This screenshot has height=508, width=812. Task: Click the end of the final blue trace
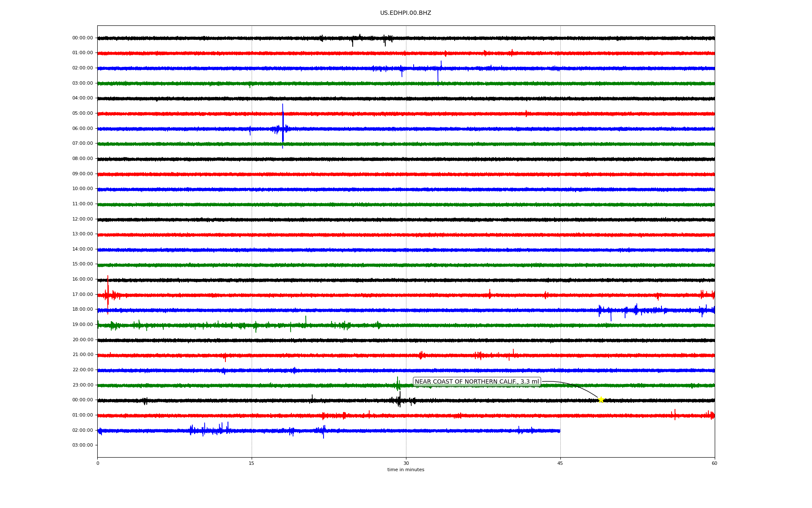click(559, 431)
